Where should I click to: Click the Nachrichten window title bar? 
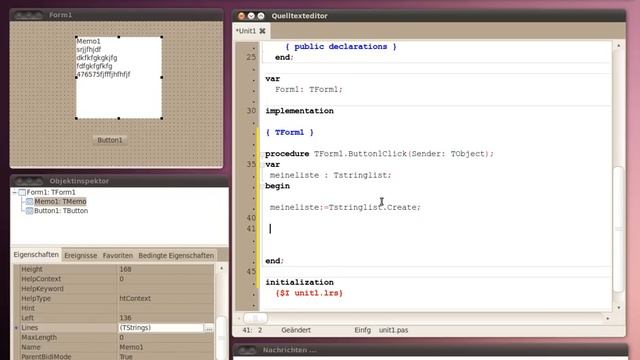coord(430,350)
